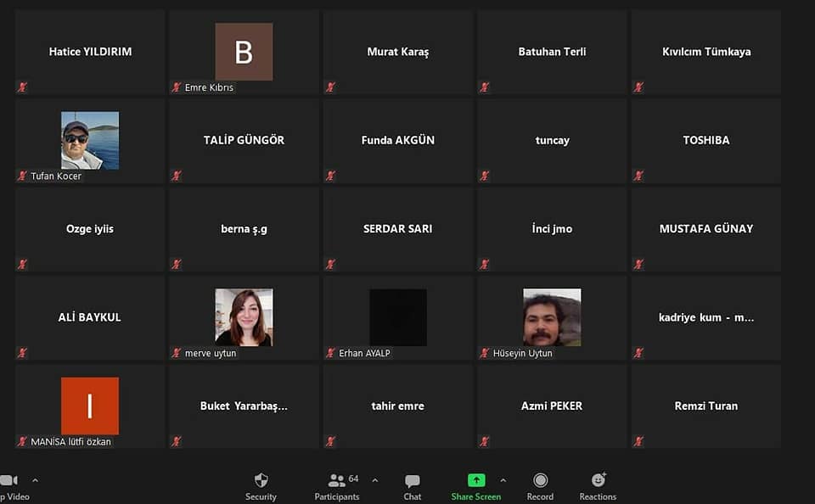Screen dimensions: 815x504
Task: Select merve uytun profile photo
Action: 244,317
